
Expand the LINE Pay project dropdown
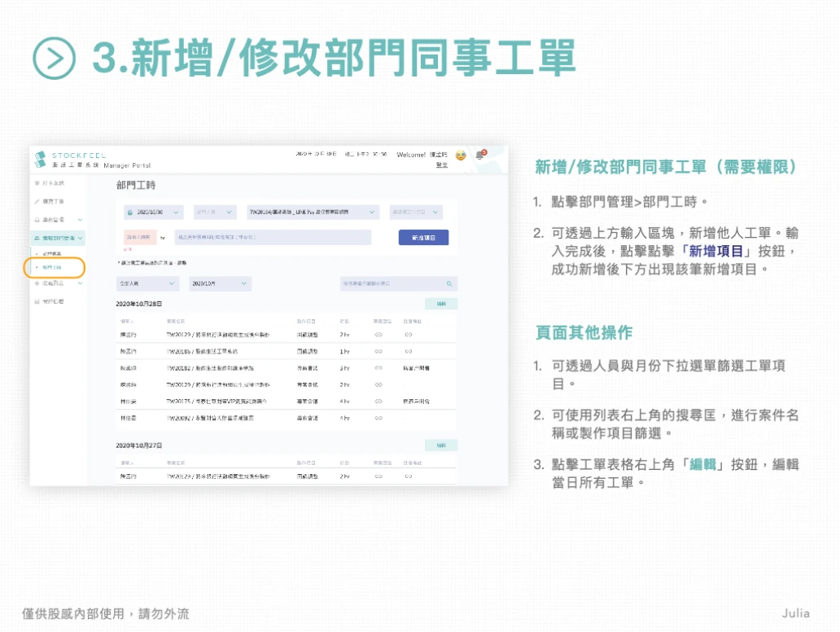(x=313, y=213)
